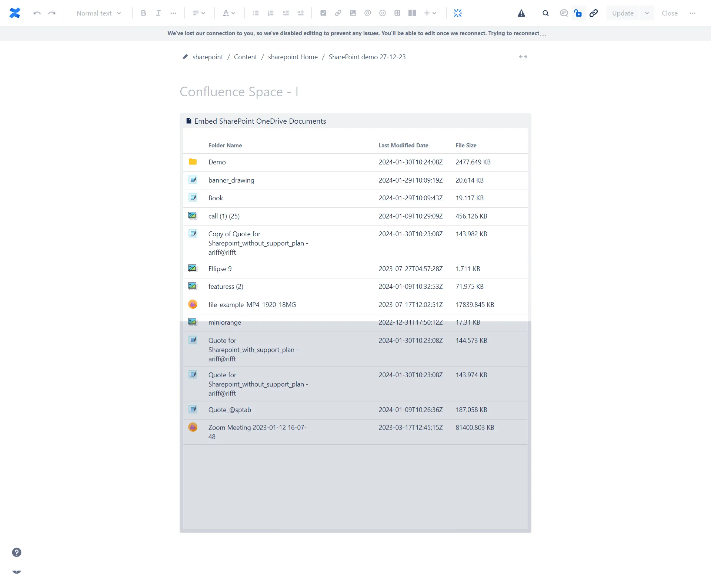The height and width of the screenshot is (588, 711).
Task: Click the Close editor button
Action: click(670, 13)
